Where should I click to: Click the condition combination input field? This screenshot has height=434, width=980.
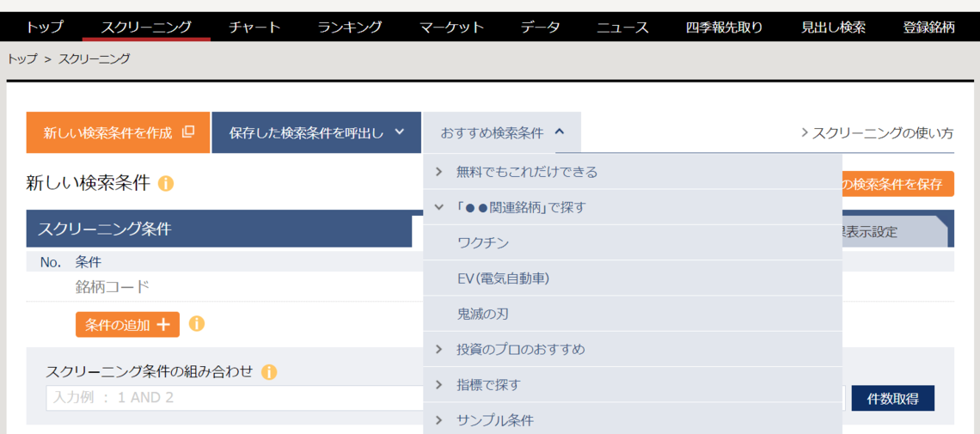click(232, 398)
